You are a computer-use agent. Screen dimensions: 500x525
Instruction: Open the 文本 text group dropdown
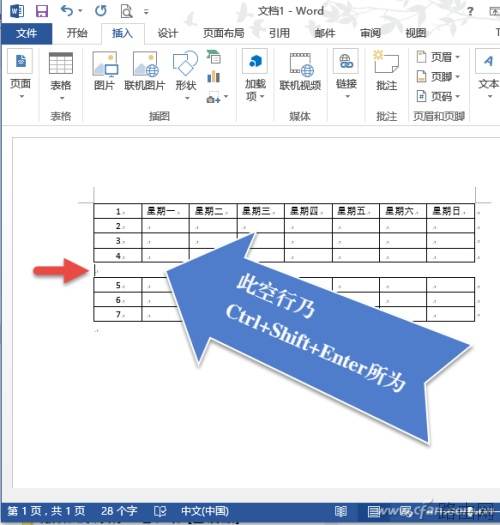point(488,74)
